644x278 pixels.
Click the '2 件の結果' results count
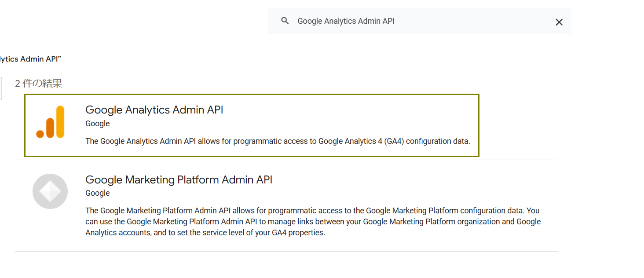(x=39, y=84)
